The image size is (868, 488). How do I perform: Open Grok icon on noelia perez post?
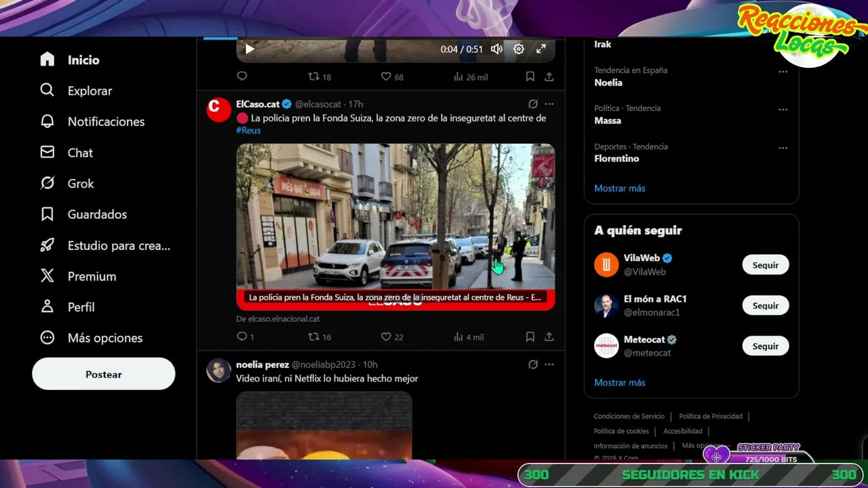tap(533, 364)
